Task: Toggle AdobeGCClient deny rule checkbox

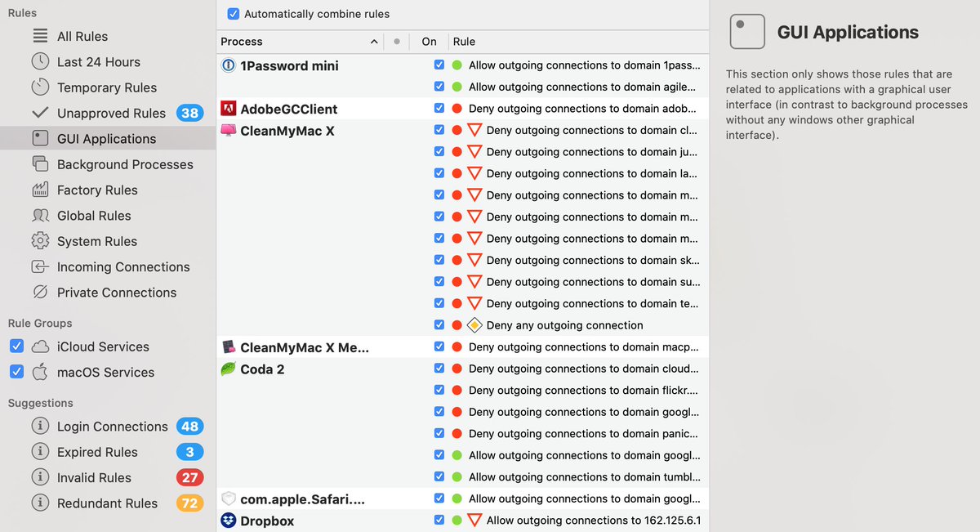Action: (x=439, y=108)
